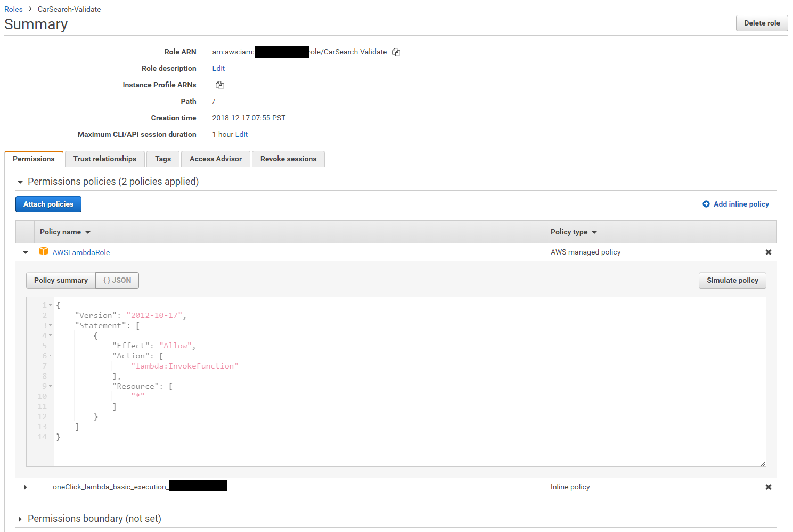Click the Delete role button
Screen dimensions: 793x532
pyautogui.click(x=762, y=23)
